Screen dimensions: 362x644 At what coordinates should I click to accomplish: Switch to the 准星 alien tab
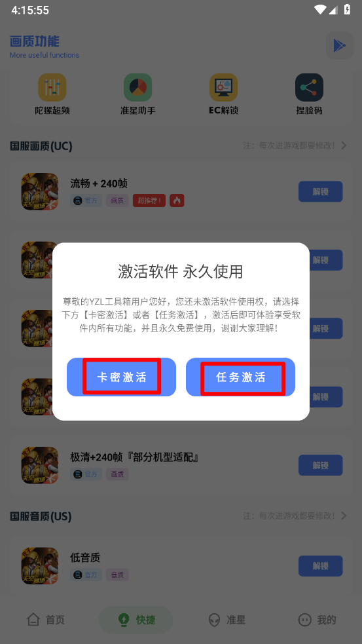coord(226,619)
